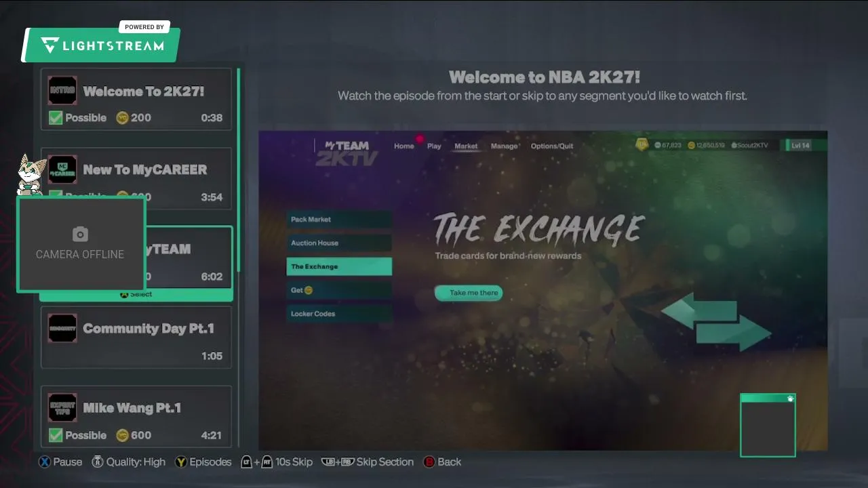Click the 10s Skip label
Image resolution: width=868 pixels, height=488 pixels.
(x=294, y=462)
